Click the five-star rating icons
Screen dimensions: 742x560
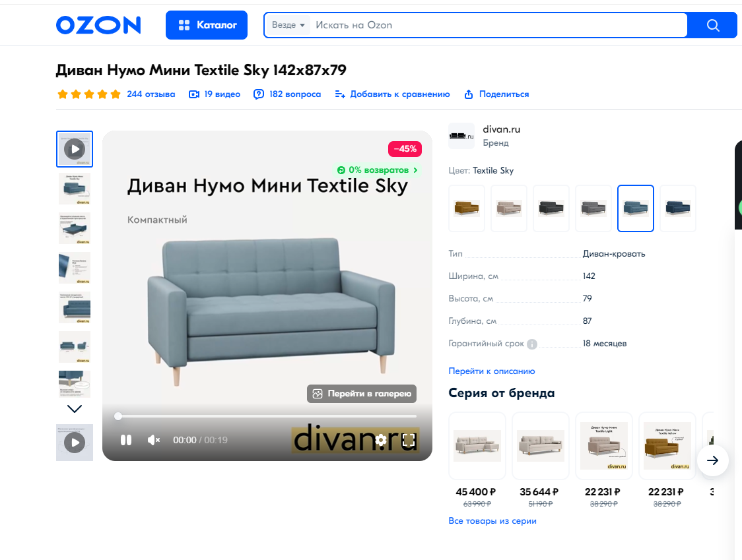[89, 94]
